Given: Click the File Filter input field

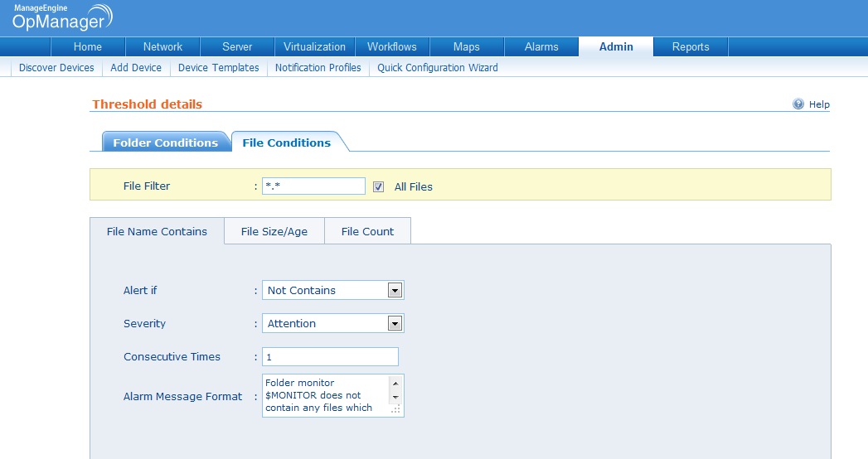Looking at the screenshot, I should click(x=313, y=186).
